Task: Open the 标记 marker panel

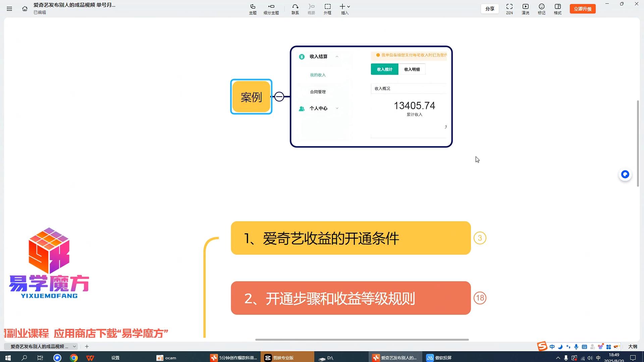Action: 541,8
